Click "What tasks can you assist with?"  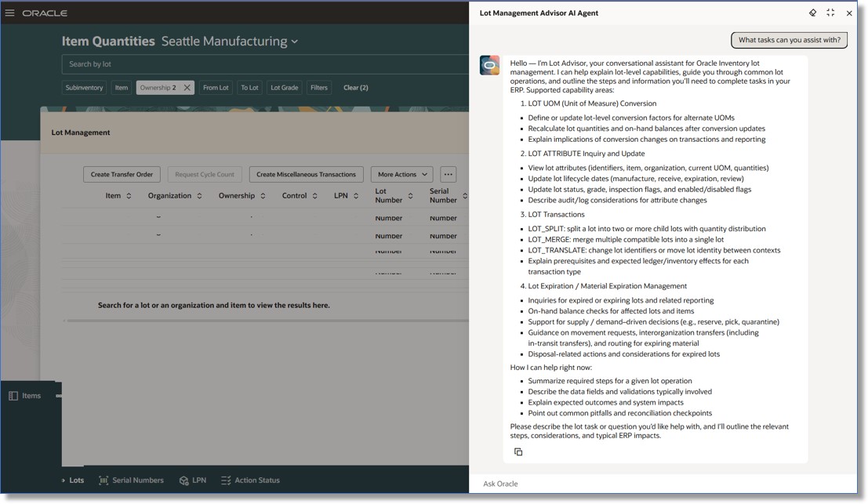789,40
